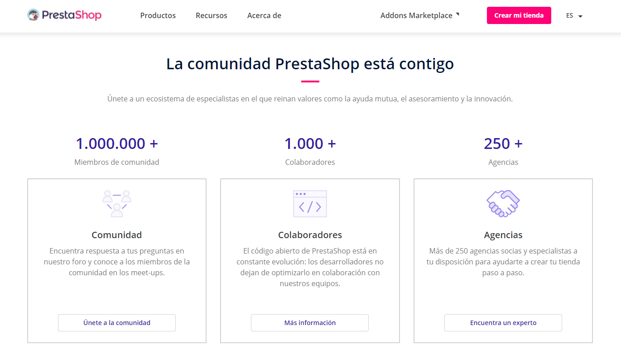Open the Recursos menu

point(212,15)
